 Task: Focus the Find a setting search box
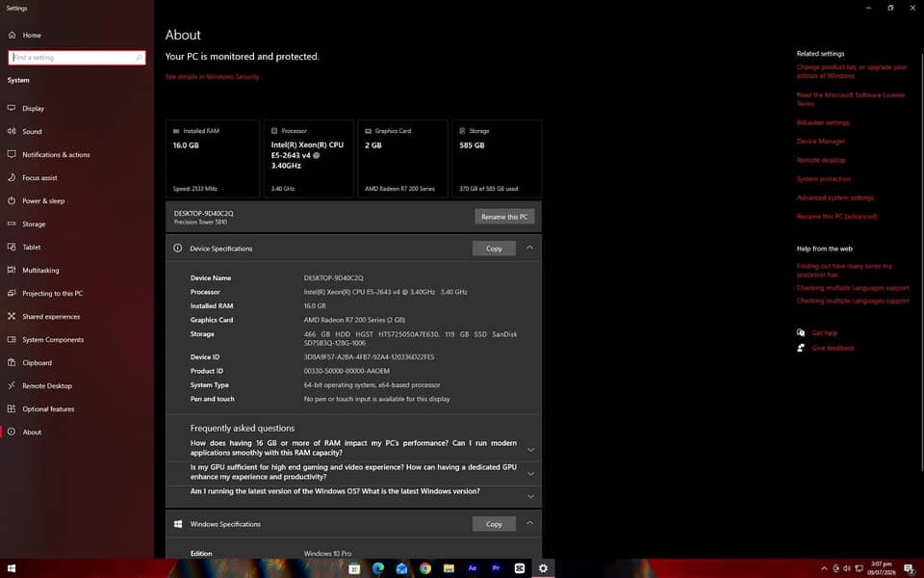[77, 57]
